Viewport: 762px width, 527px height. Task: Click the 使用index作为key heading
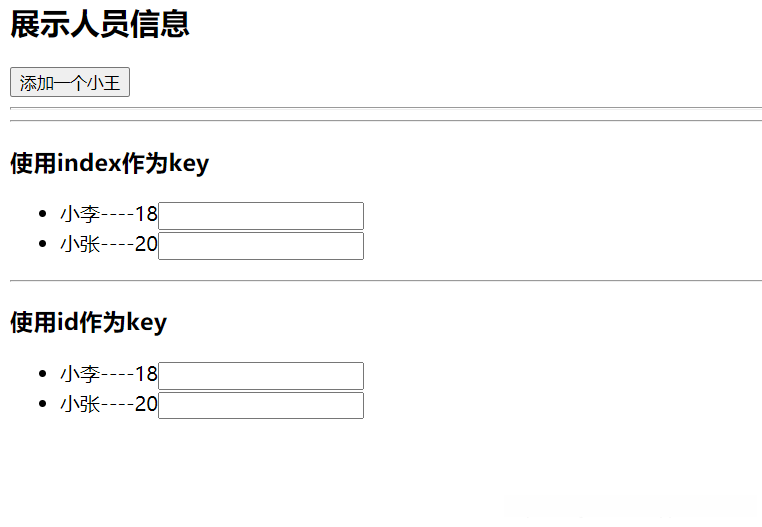[109, 163]
